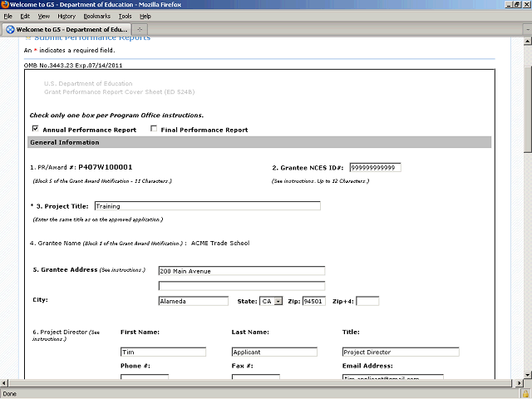Open the Help menu
Screen dimensions: 532x399
[x=145, y=17]
